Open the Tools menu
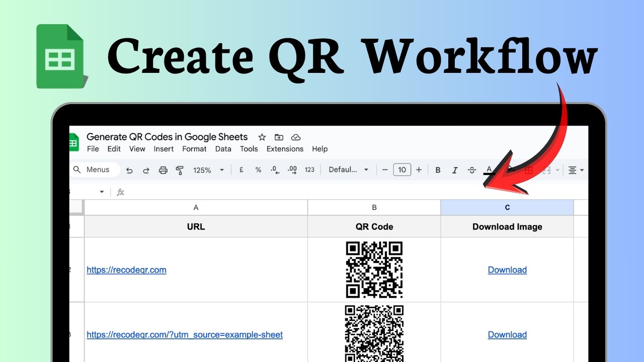Image resolution: width=644 pixels, height=362 pixels. pyautogui.click(x=249, y=149)
